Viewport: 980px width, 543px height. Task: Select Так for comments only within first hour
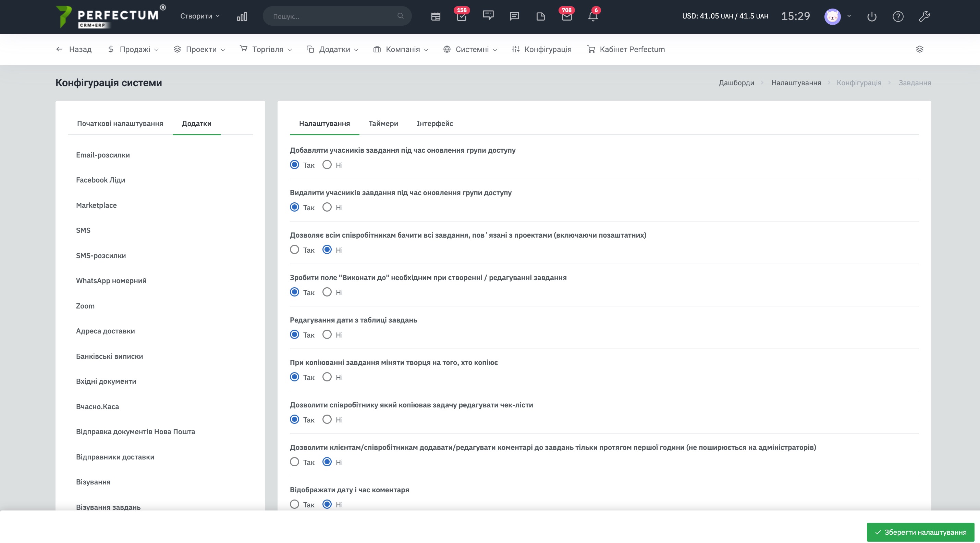294,462
